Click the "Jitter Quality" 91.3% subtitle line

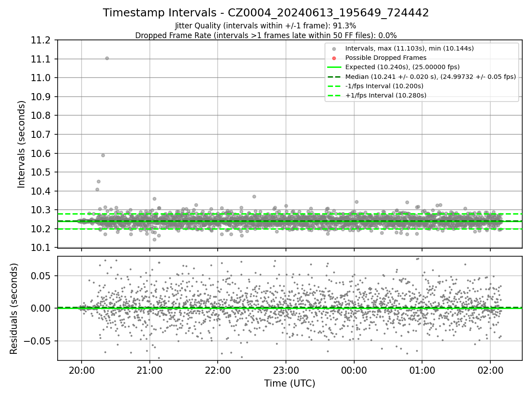click(x=266, y=26)
